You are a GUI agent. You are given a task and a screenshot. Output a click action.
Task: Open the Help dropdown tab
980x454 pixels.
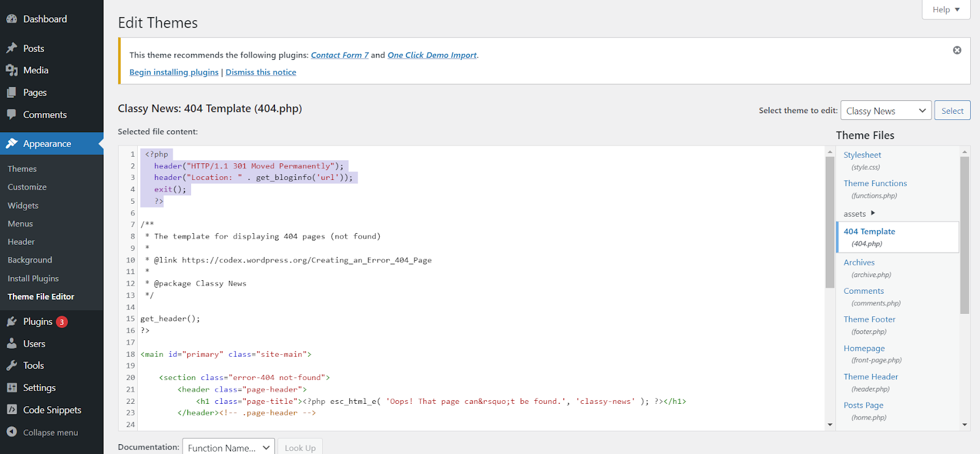(946, 9)
